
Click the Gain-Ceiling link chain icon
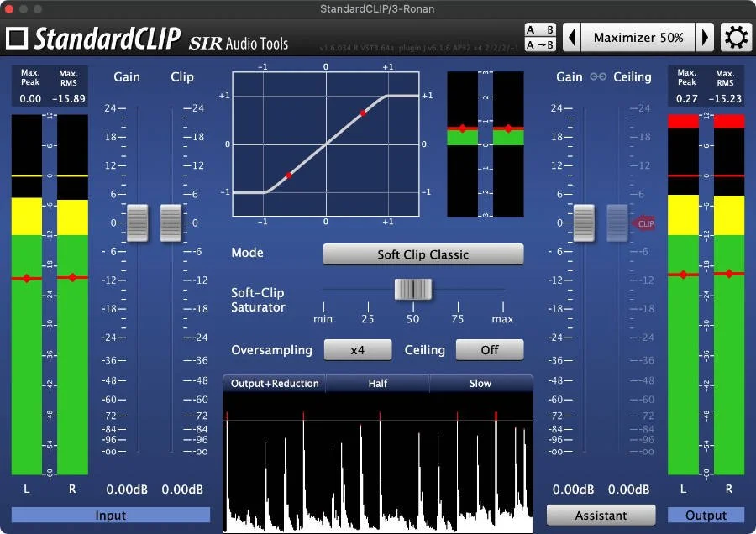coord(596,76)
